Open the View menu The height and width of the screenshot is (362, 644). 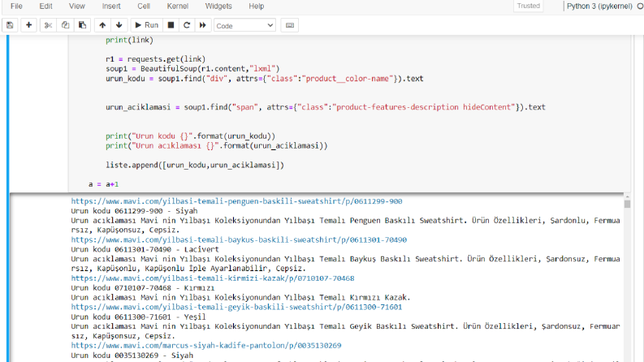[x=77, y=6]
